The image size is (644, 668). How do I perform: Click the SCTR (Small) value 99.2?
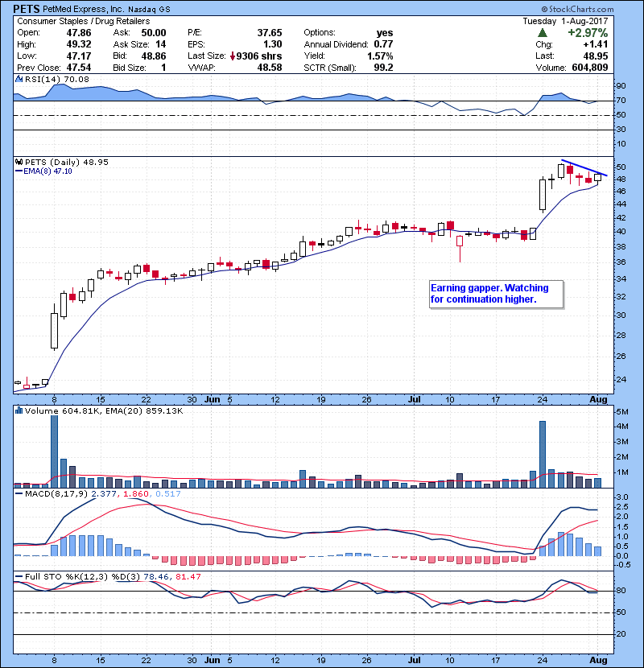[x=383, y=68]
